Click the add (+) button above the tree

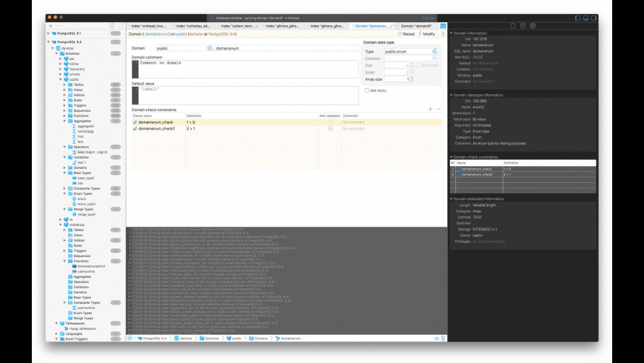50,25
